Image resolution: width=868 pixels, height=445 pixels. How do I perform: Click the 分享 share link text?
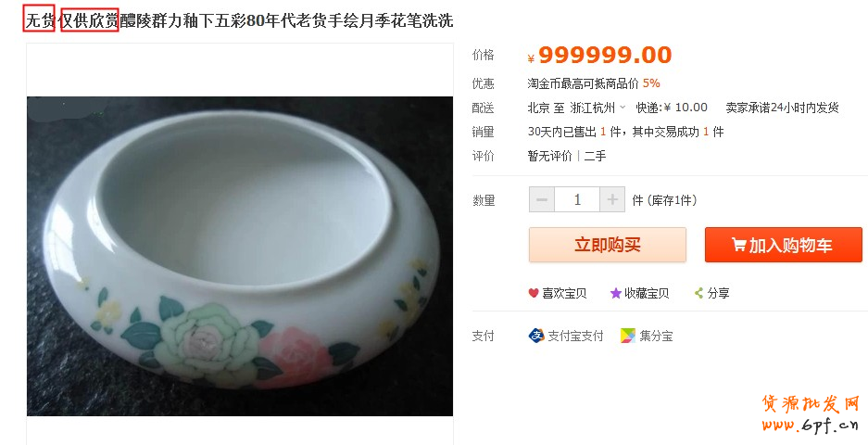coord(719,293)
